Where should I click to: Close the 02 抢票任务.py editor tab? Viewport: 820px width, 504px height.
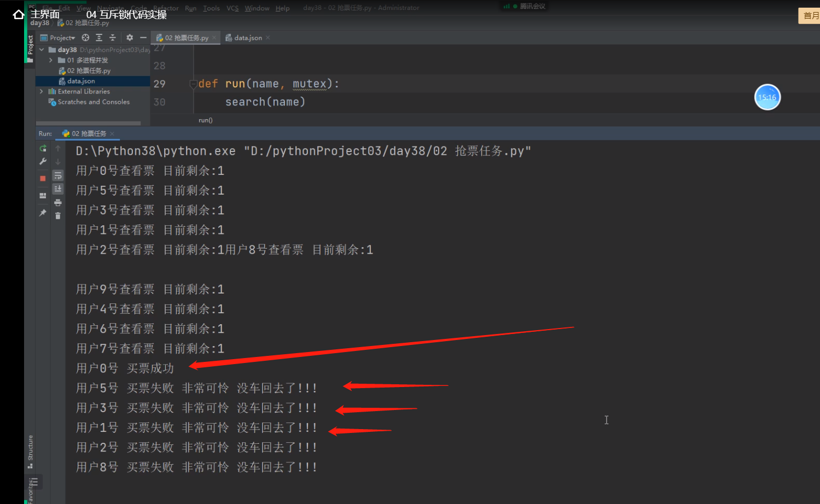click(214, 38)
